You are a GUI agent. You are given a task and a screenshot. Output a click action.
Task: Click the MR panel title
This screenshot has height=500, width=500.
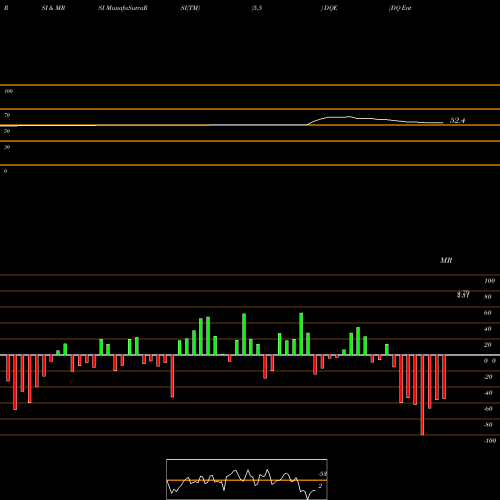coord(446,260)
